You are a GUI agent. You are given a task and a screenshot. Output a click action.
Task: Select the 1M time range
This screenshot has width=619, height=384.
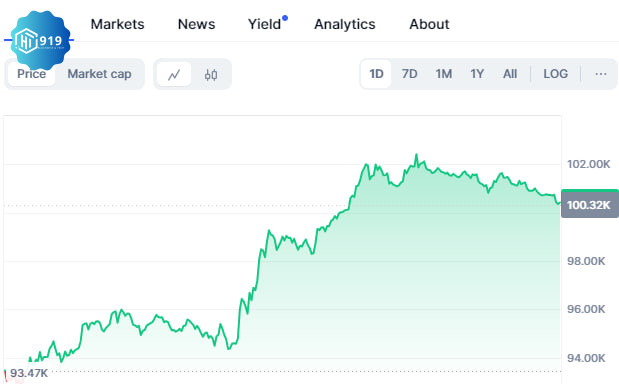pyautogui.click(x=444, y=74)
